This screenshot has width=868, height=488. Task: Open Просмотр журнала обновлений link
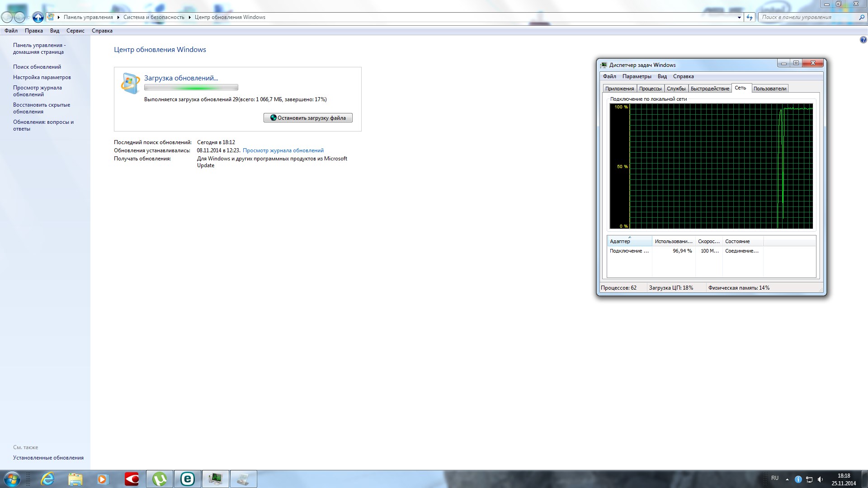click(x=283, y=150)
